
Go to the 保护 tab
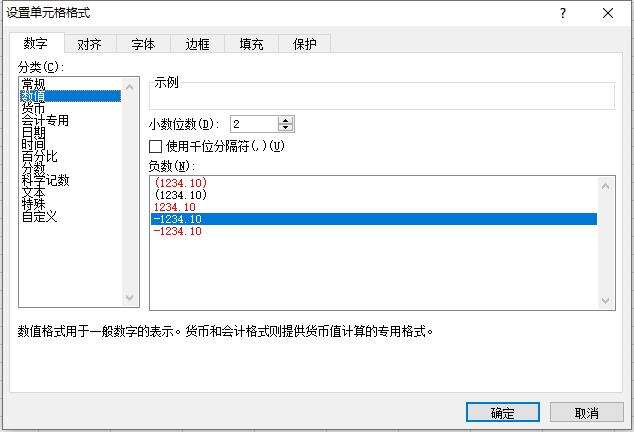[304, 44]
